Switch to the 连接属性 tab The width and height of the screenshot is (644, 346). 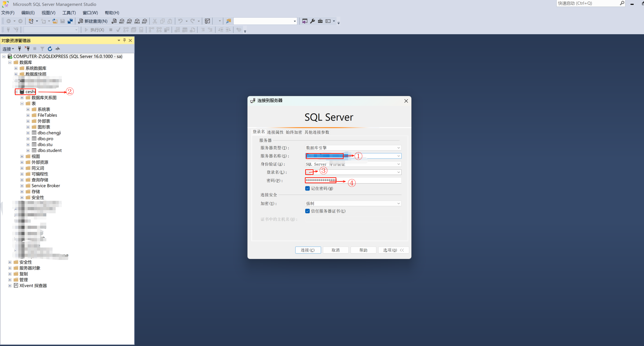click(275, 132)
